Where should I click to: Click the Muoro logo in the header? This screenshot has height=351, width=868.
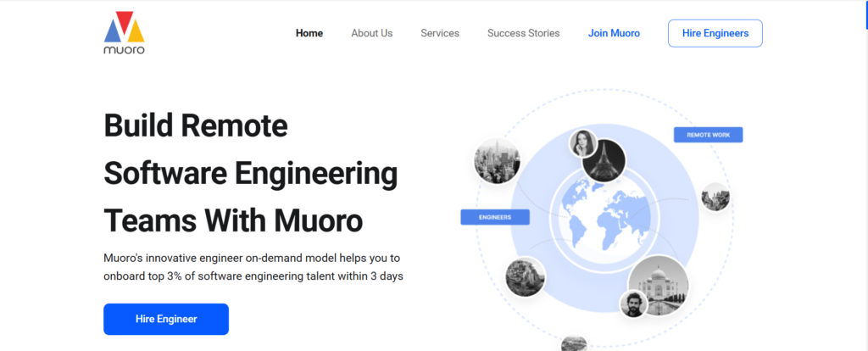coord(124,33)
